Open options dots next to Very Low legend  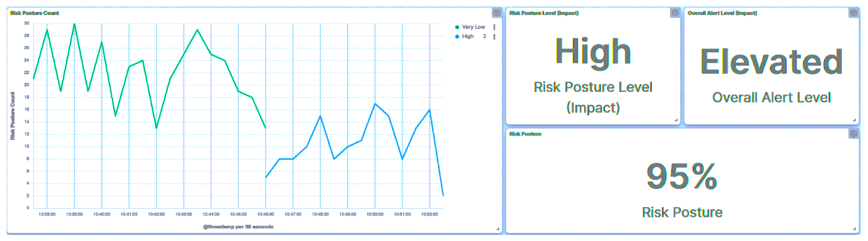494,27
